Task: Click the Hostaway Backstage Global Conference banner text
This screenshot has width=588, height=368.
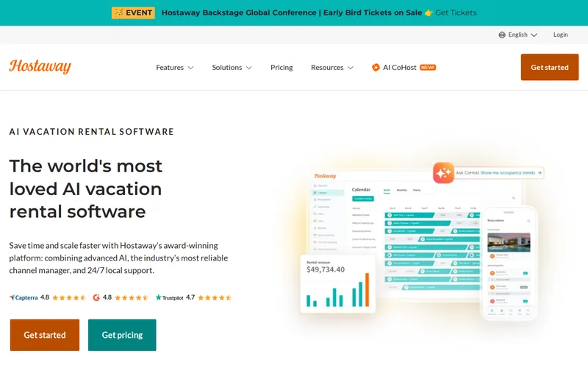Action: [291, 13]
